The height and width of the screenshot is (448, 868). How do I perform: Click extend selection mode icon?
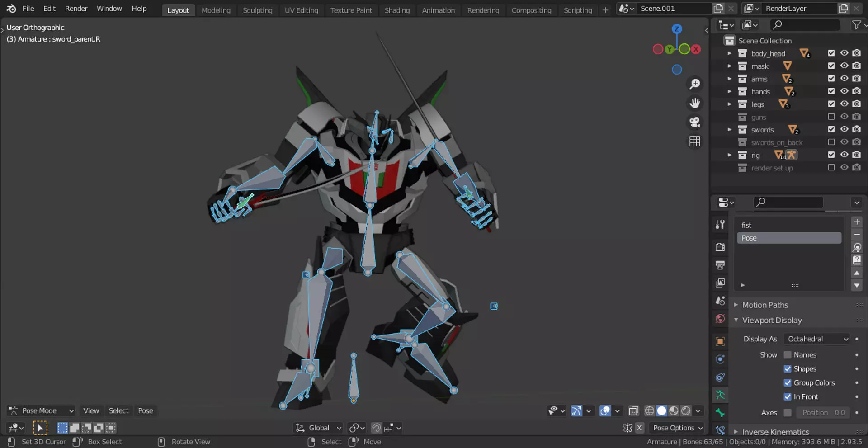click(x=74, y=428)
